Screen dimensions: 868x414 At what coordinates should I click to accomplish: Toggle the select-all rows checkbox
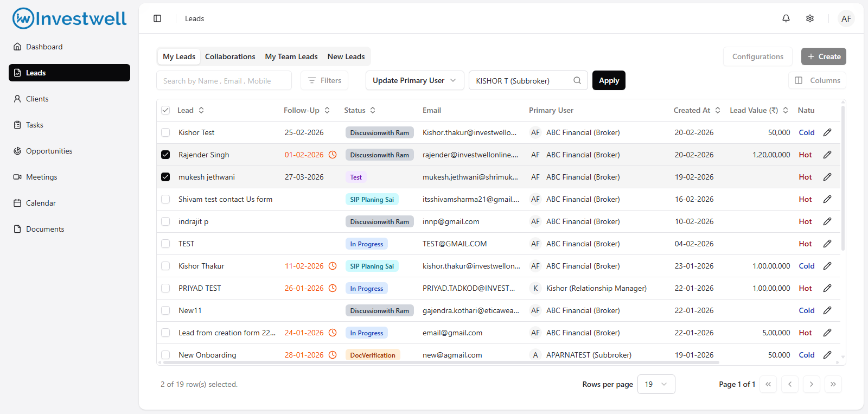[x=165, y=110]
